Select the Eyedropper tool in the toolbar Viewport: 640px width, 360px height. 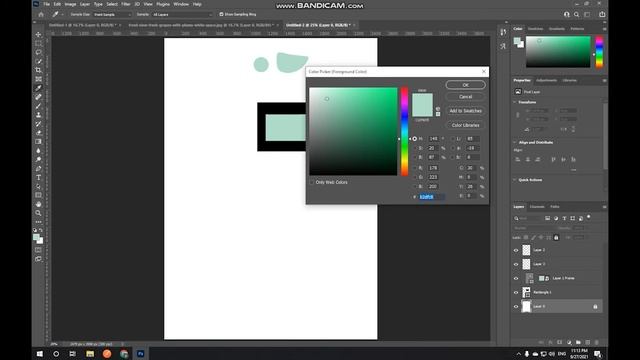38,88
